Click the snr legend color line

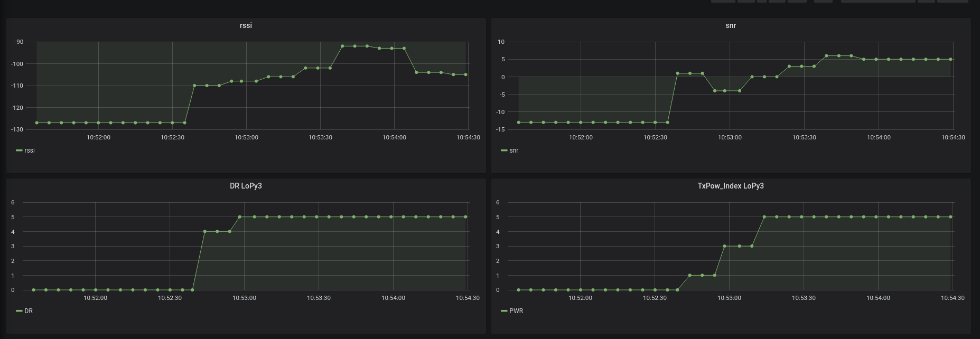tap(504, 150)
